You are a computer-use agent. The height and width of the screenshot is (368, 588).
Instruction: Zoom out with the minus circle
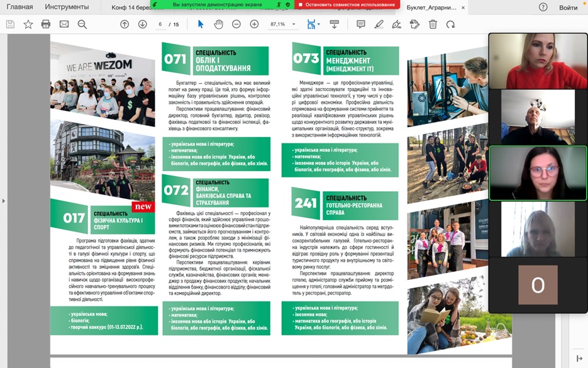click(236, 25)
